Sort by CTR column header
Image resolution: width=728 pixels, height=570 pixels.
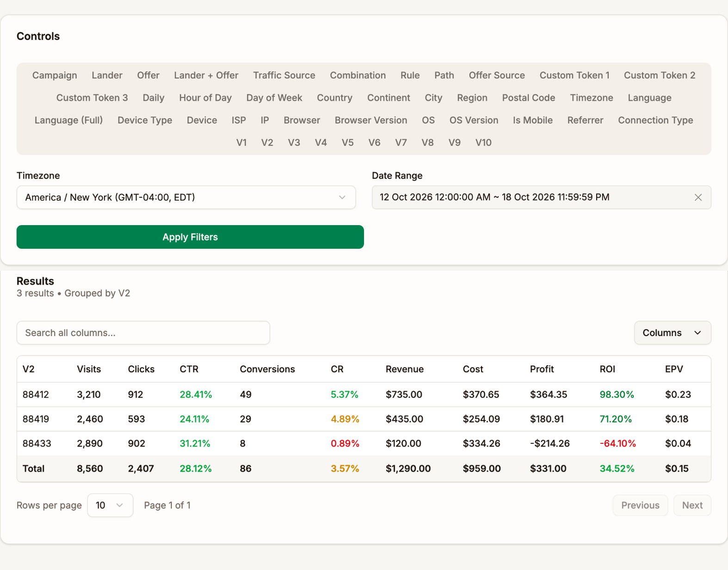[x=189, y=369]
